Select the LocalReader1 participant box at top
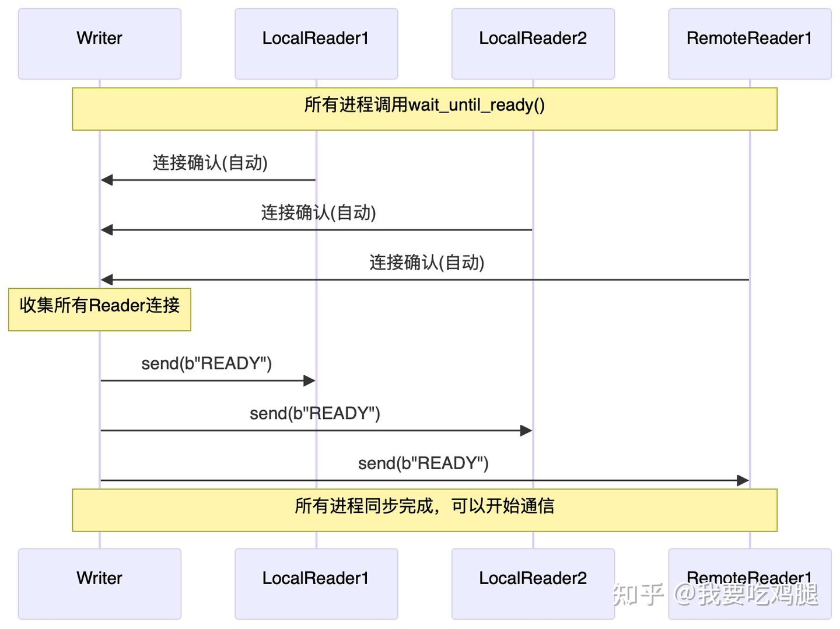This screenshot has width=840, height=629. [x=316, y=43]
